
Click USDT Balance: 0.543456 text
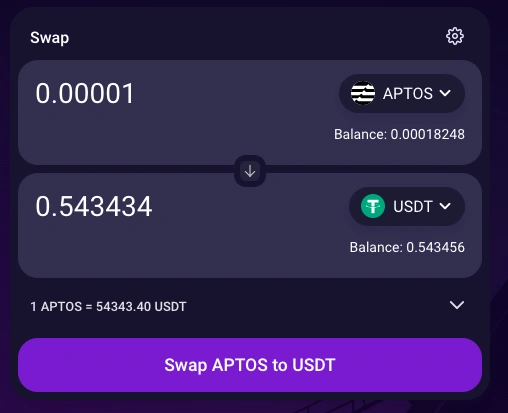click(x=407, y=247)
